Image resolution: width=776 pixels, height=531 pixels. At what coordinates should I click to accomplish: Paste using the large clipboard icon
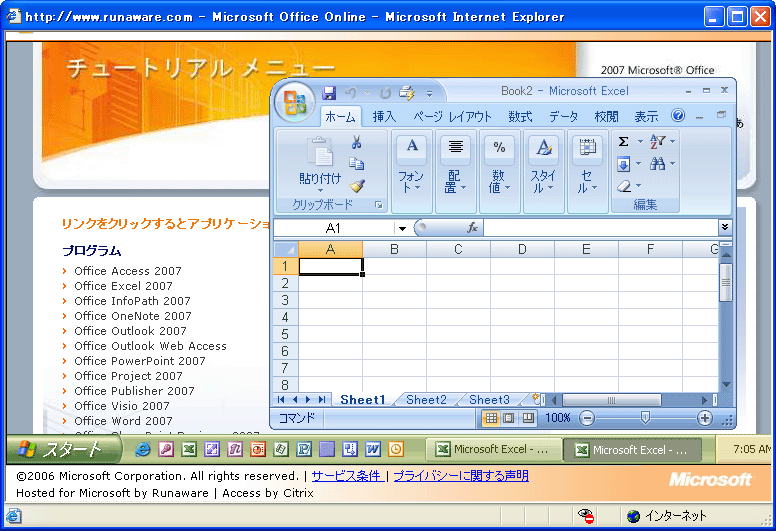tap(320, 151)
